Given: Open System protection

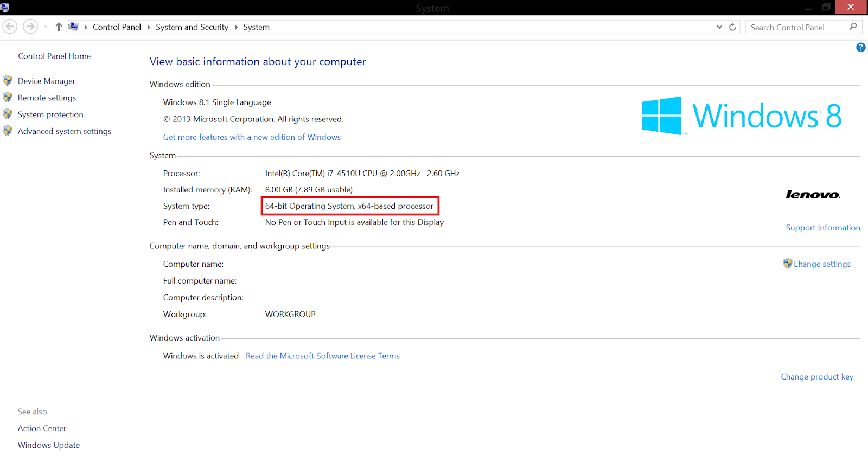Looking at the screenshot, I should click(50, 114).
